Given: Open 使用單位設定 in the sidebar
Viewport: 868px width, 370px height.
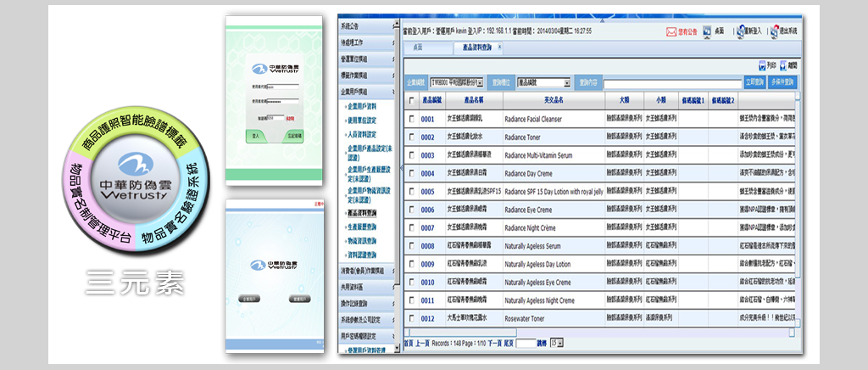Looking at the screenshot, I should tap(362, 121).
